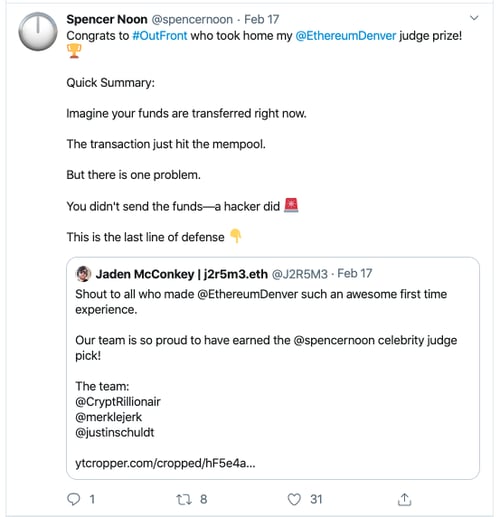The image size is (500, 517).
Task: Click the red siren emoji
Action: pyautogui.click(x=291, y=205)
